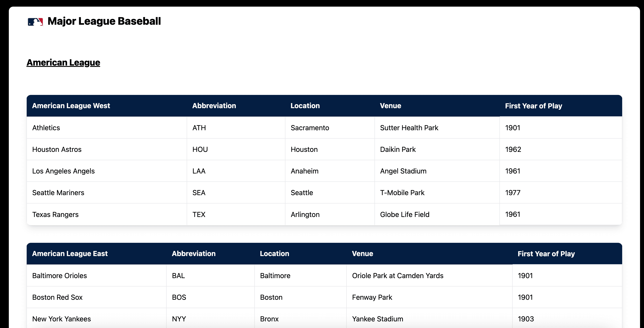Click the American League West column header
Screen dimensions: 644x328
coord(107,106)
